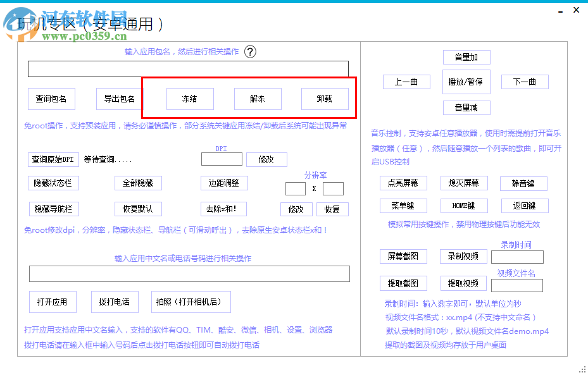Image resolution: width=588 pixels, height=375 pixels.
Task: Click 隐藏状态栏 button
Action: (53, 183)
